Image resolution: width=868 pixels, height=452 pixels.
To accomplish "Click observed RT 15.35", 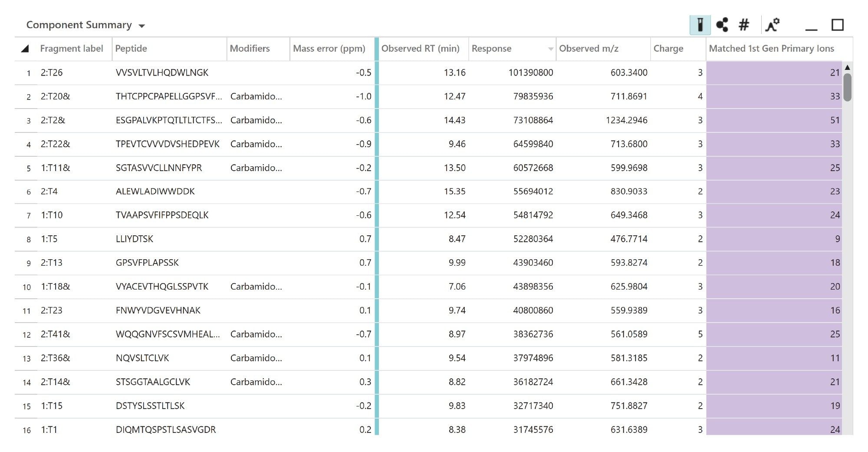I will pyautogui.click(x=455, y=191).
